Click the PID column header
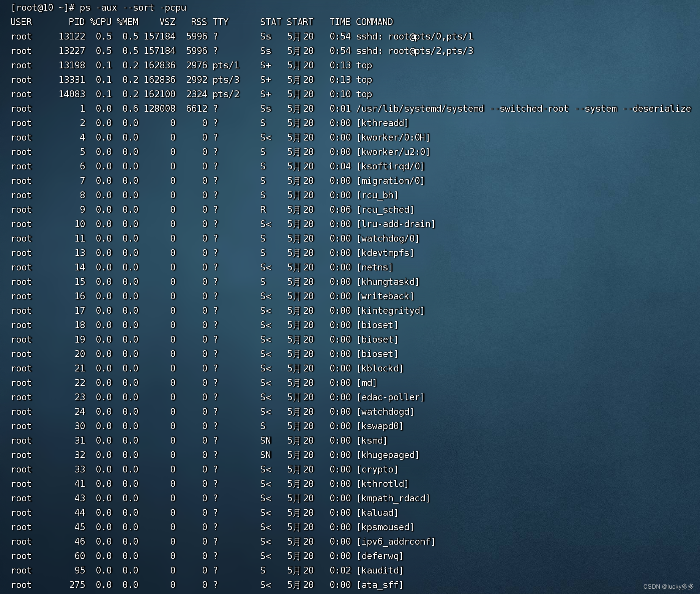Image resolution: width=700 pixels, height=594 pixels. [77, 22]
